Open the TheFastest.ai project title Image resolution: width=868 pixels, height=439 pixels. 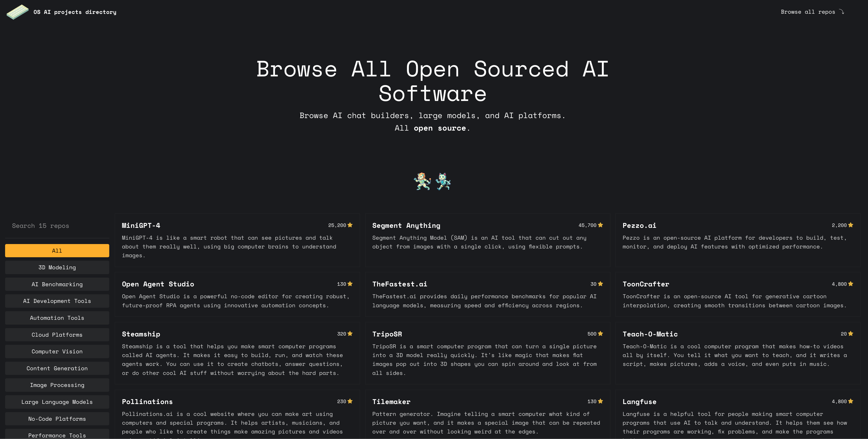pos(400,284)
